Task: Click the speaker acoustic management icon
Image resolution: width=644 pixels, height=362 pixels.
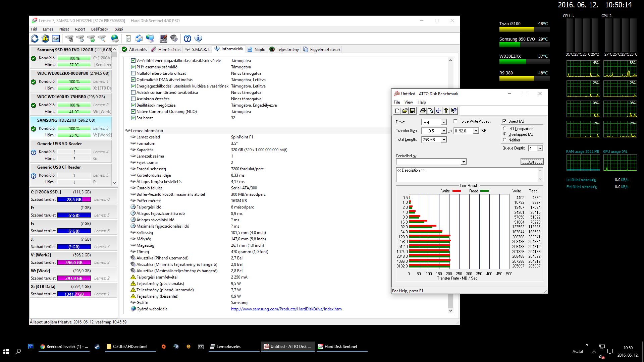Action: 174,39
